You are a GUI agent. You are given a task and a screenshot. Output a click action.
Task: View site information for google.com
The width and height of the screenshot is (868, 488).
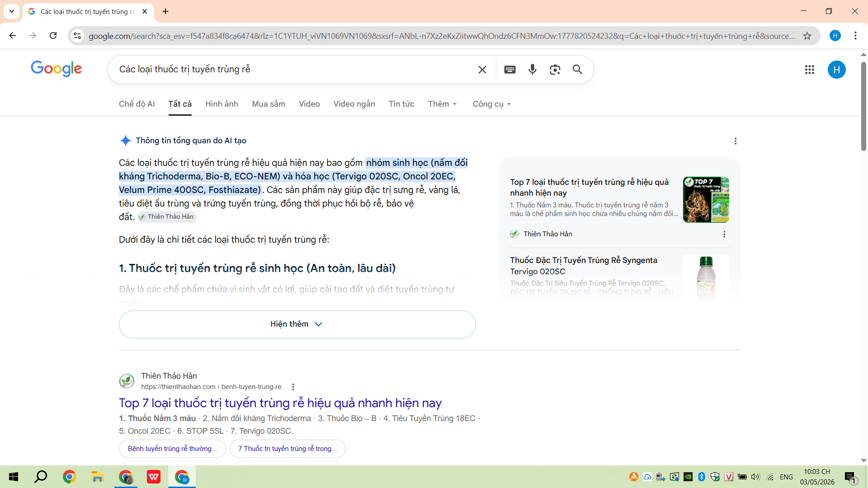point(77,36)
